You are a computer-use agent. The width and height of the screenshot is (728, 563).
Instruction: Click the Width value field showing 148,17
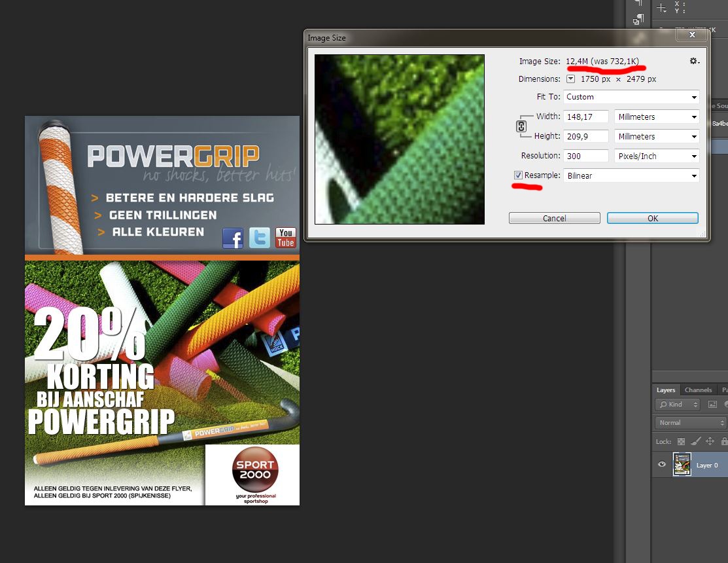[586, 117]
